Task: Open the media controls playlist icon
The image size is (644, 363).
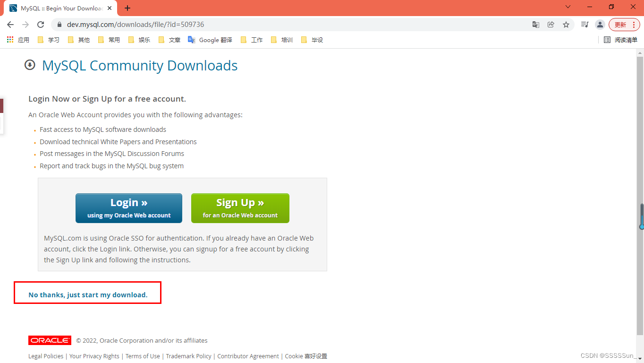Action: coord(585,24)
